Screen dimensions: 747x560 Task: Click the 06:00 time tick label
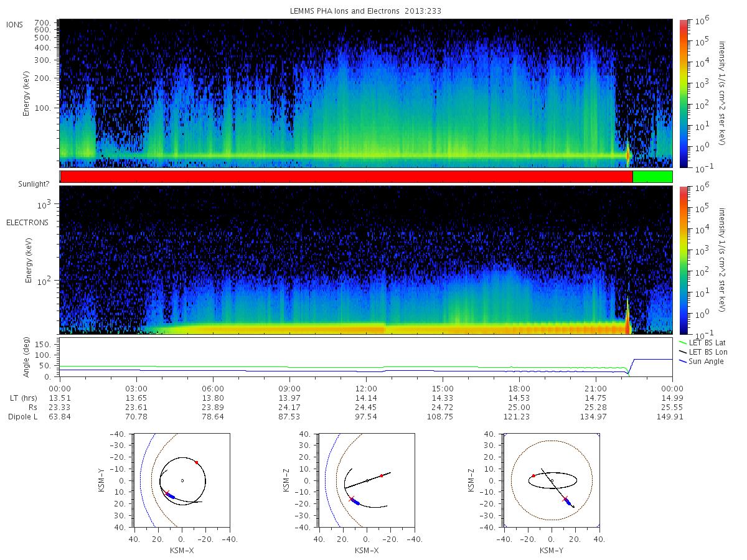213,388
